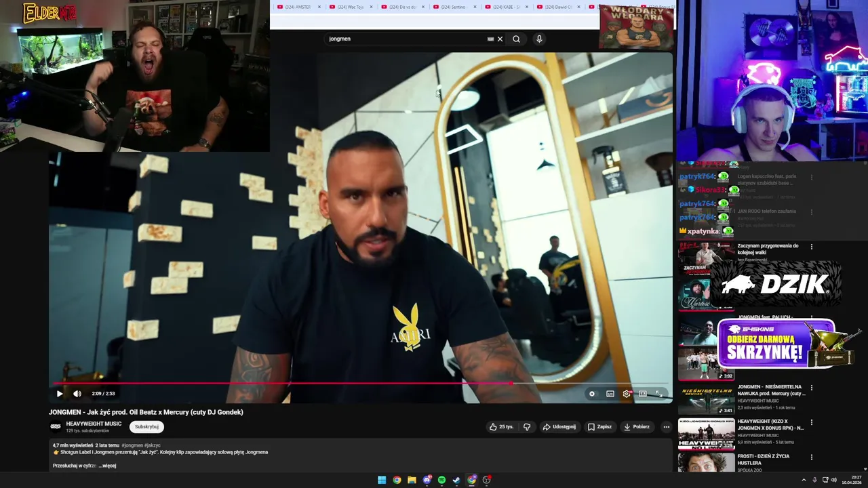Viewport: 868px width, 488px height.
Task: Start voice search with the microphone icon
Action: click(x=539, y=39)
